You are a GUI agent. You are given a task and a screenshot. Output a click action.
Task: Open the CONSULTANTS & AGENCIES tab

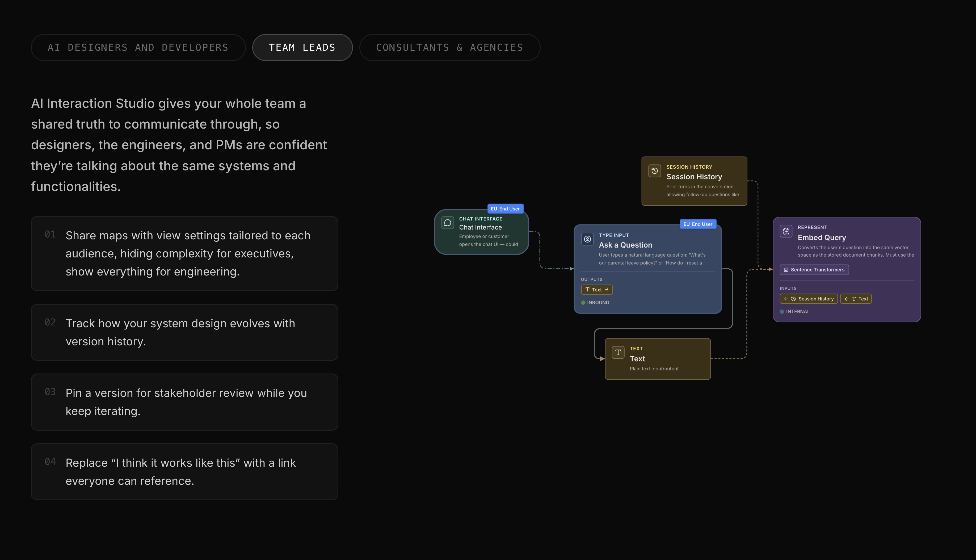(450, 47)
